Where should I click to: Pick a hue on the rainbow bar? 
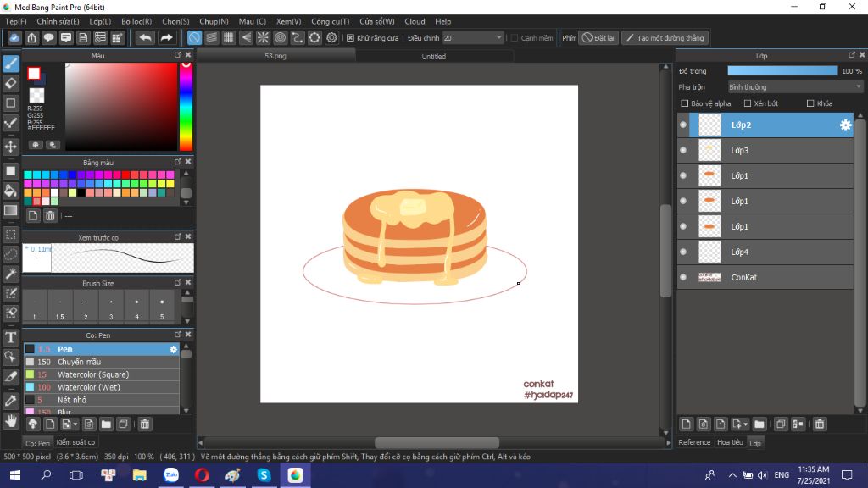186,106
